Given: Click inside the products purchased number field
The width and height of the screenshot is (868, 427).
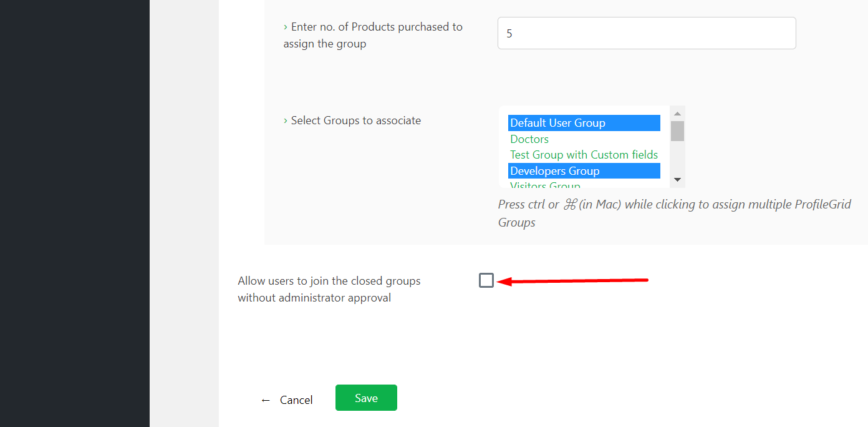Looking at the screenshot, I should [x=646, y=33].
